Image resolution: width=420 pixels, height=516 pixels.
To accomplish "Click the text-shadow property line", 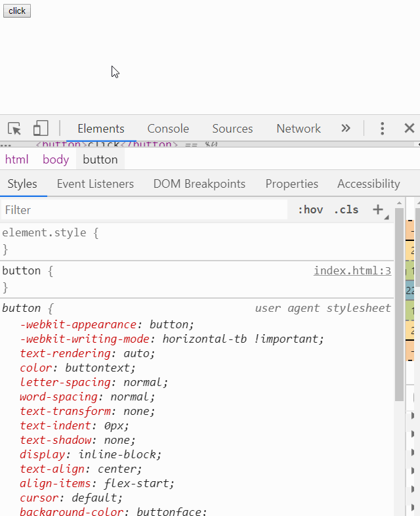I will tap(77, 441).
